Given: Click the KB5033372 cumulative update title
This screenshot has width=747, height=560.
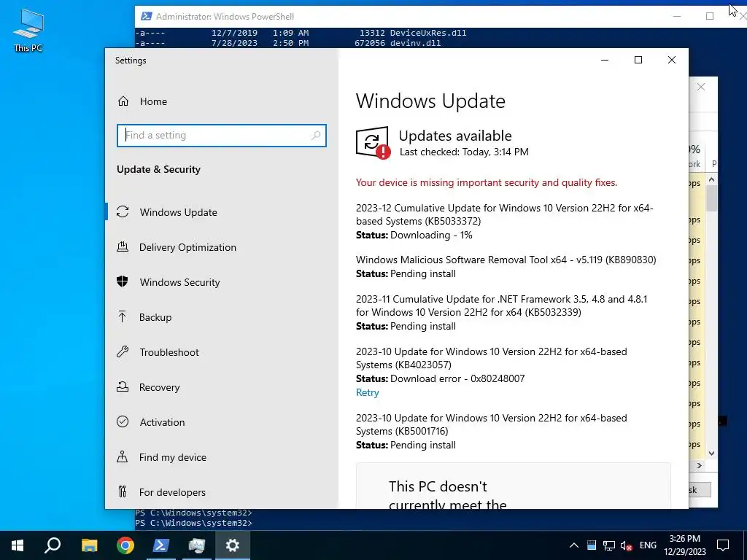Looking at the screenshot, I should tap(505, 214).
